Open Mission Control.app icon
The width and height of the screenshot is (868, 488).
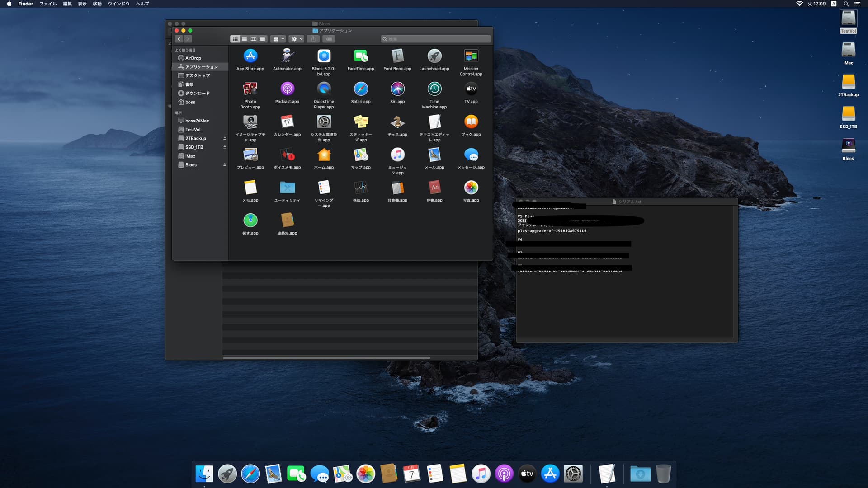471,56
